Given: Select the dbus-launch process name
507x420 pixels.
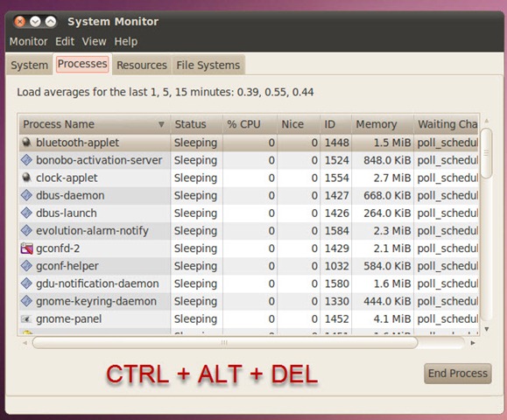Looking at the screenshot, I should click(x=67, y=213).
